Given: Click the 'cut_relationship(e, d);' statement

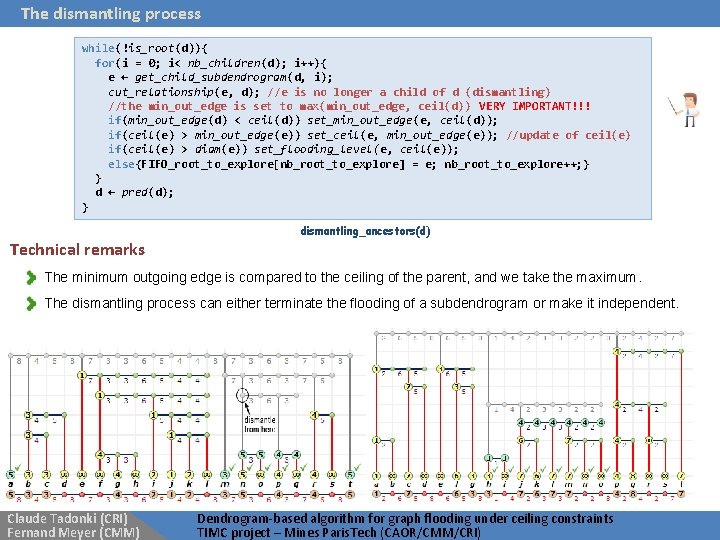Looking at the screenshot, I should (184, 92).
